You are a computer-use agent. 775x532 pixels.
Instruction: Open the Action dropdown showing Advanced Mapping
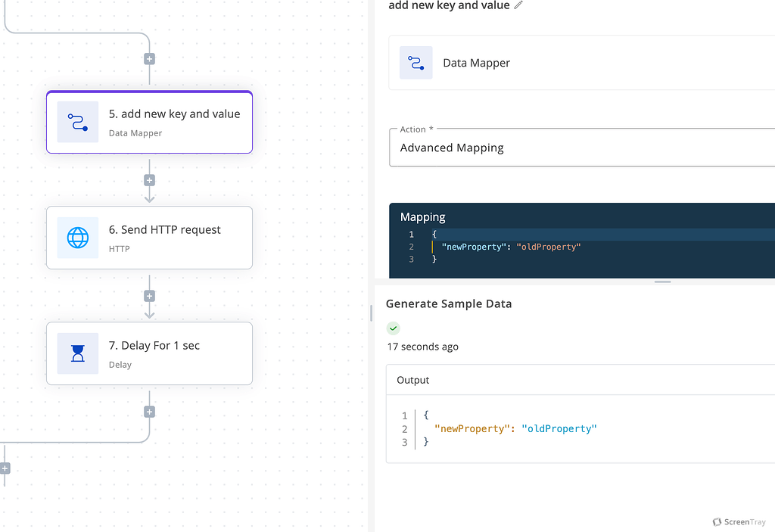tap(583, 148)
